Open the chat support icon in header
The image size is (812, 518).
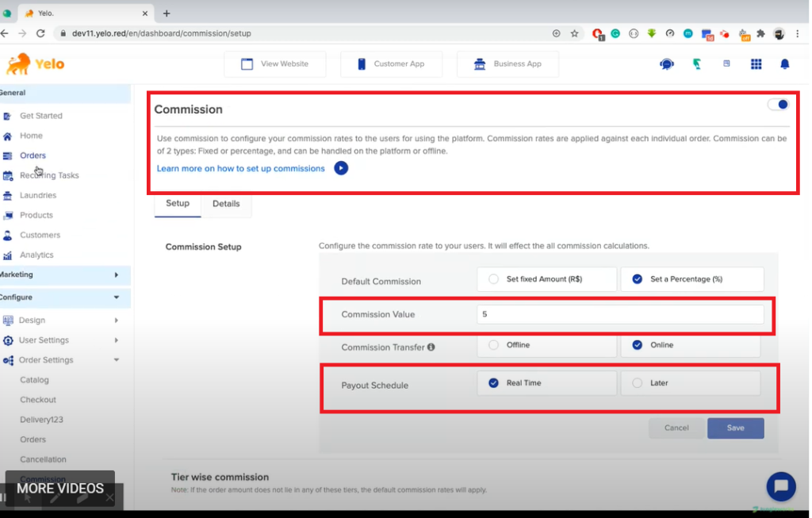tap(666, 64)
